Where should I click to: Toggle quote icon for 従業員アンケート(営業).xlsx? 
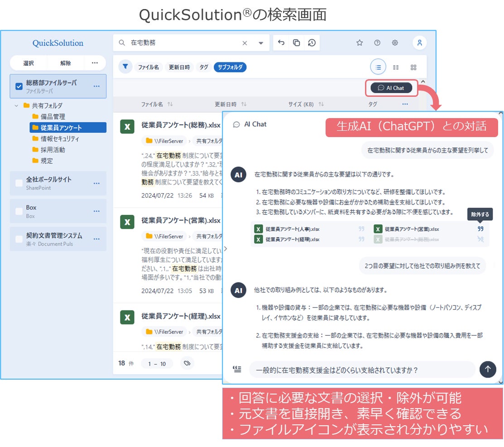click(480, 229)
